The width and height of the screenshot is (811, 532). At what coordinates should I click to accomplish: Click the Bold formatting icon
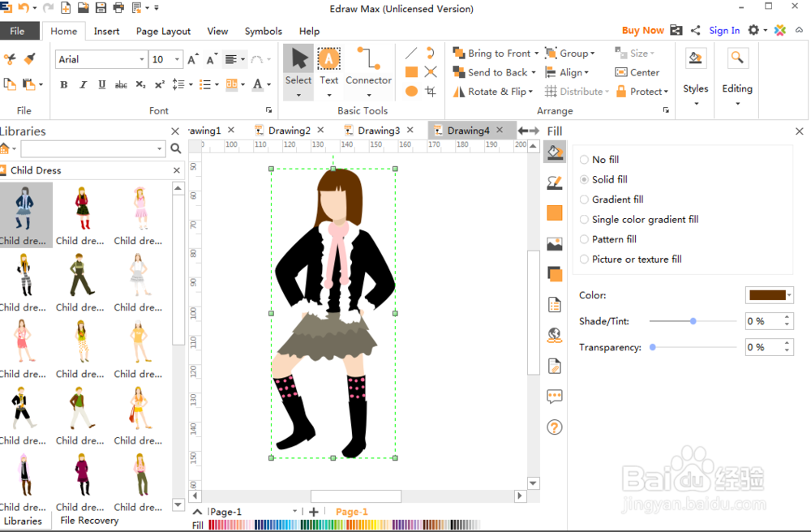pos(64,84)
